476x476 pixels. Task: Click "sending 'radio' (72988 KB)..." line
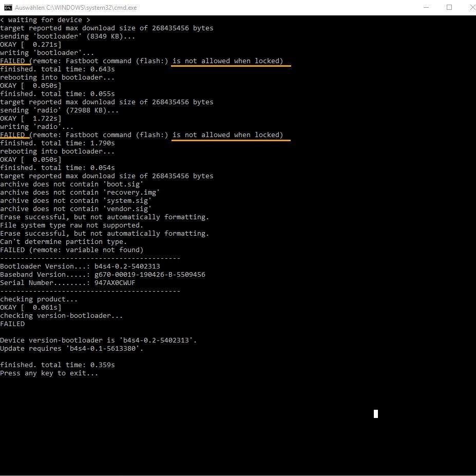pos(59,110)
